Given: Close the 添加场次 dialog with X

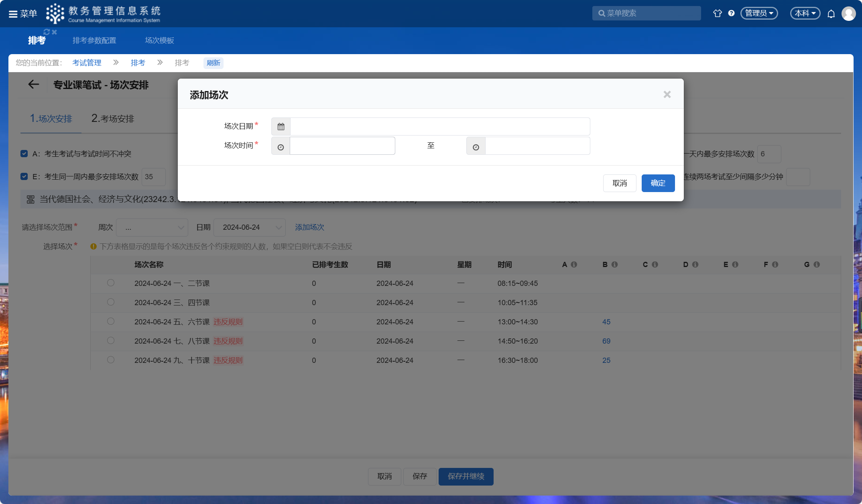Looking at the screenshot, I should (667, 95).
